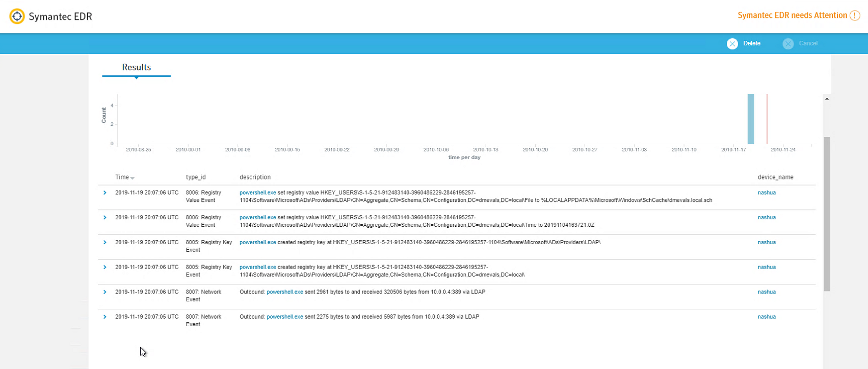This screenshot has width=868, height=369.
Task: Click 8005 Registry Key Event in Providers\LDAP\ row
Action: [x=209, y=246]
